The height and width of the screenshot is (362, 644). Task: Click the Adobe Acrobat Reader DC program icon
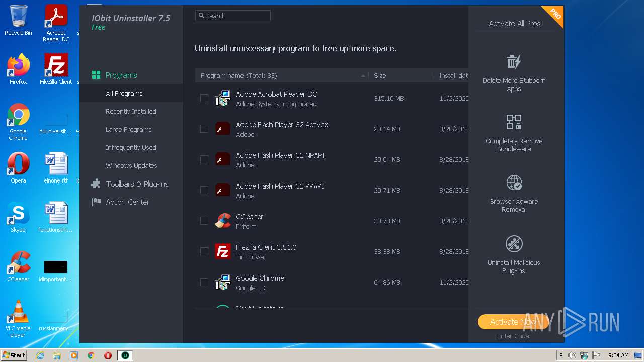pos(223,98)
